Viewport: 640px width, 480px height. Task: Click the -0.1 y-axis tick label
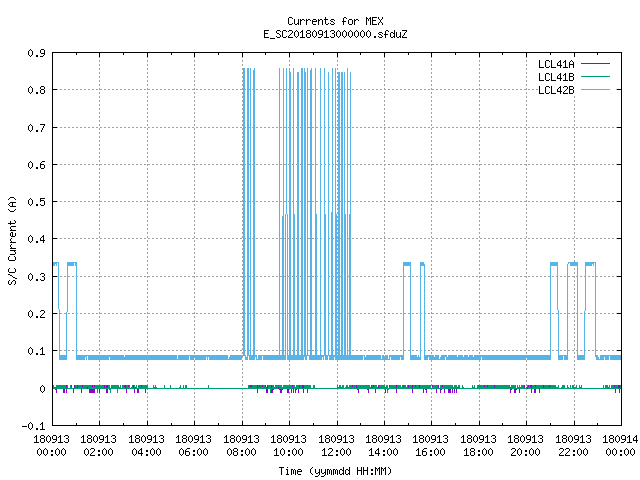point(33,426)
